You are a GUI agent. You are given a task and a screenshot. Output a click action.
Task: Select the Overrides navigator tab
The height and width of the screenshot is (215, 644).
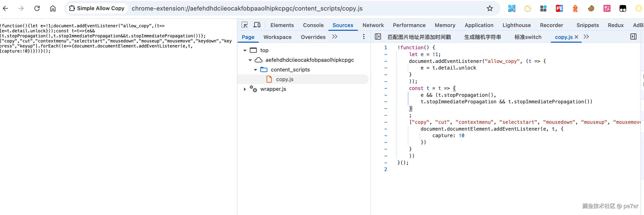pos(313,37)
